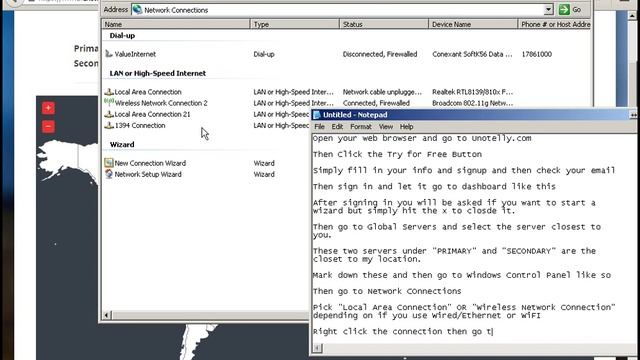Click Notepad line 'Then go to Network Connections'

pos(387,291)
